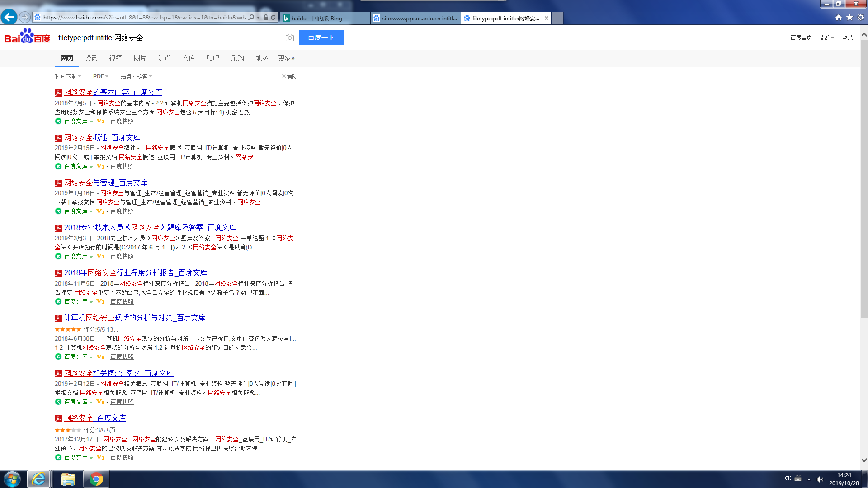Launch Chrome from the taskbar
The width and height of the screenshot is (868, 488).
point(96,479)
